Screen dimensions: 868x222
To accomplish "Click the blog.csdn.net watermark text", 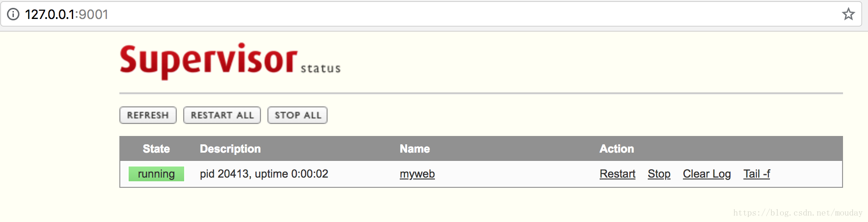I will tap(798, 213).
